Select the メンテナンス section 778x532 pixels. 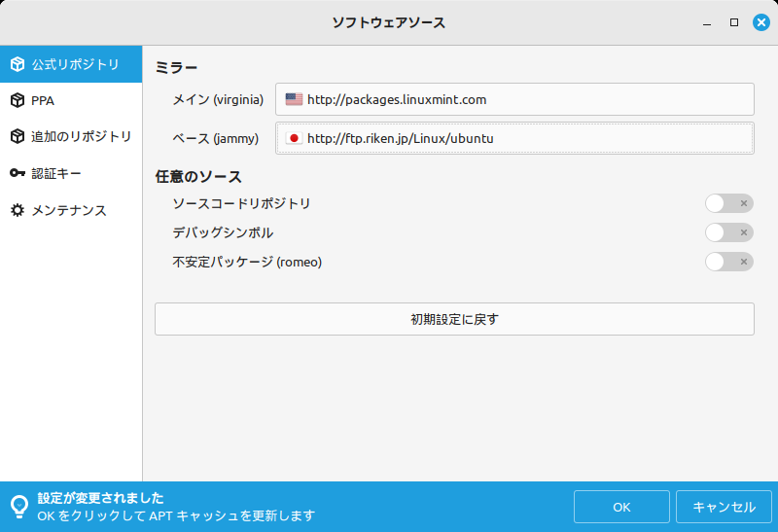point(71,210)
